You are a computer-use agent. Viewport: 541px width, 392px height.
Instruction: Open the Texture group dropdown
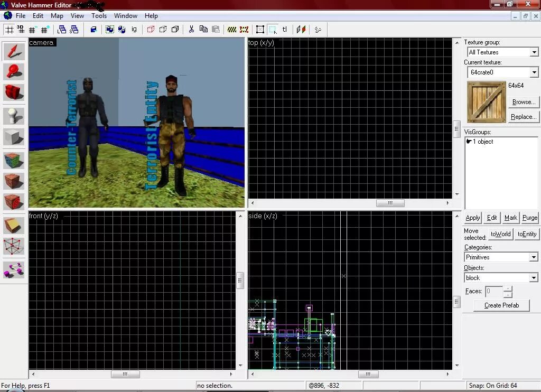coord(534,52)
